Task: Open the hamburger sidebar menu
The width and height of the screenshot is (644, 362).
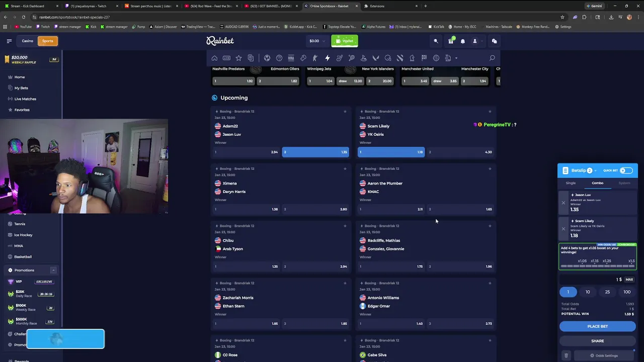Action: point(9,41)
